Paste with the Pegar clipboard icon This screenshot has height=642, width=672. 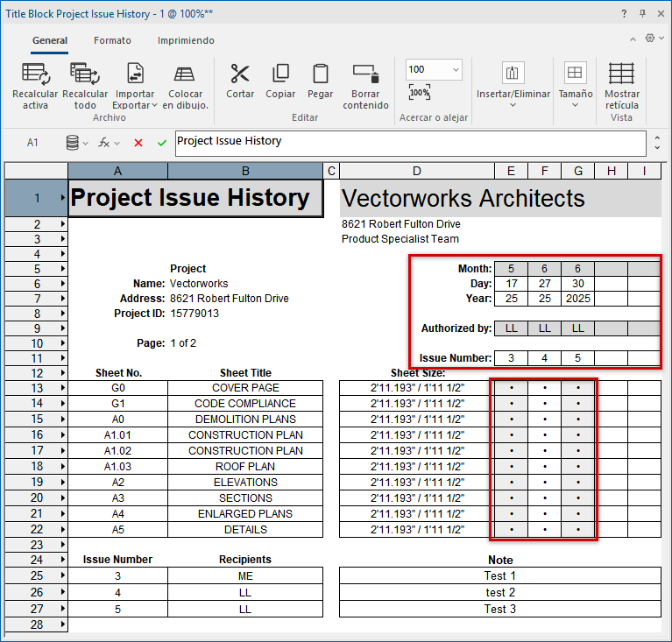(x=321, y=74)
